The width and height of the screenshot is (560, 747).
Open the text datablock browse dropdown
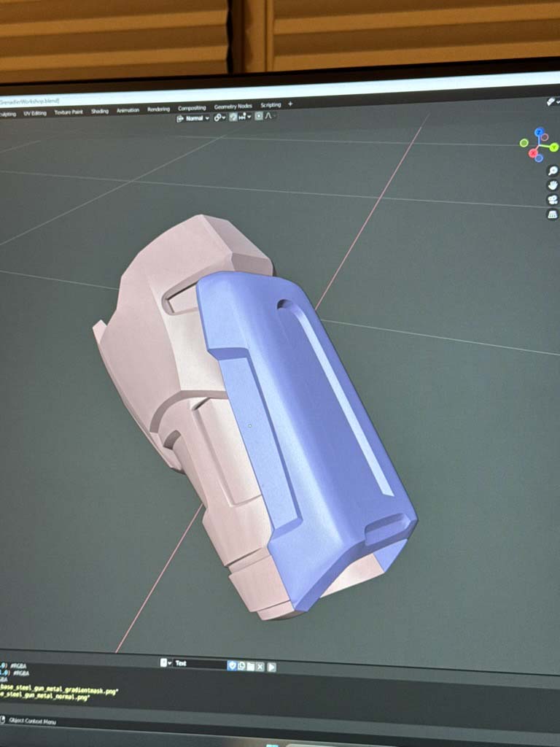tap(166, 662)
